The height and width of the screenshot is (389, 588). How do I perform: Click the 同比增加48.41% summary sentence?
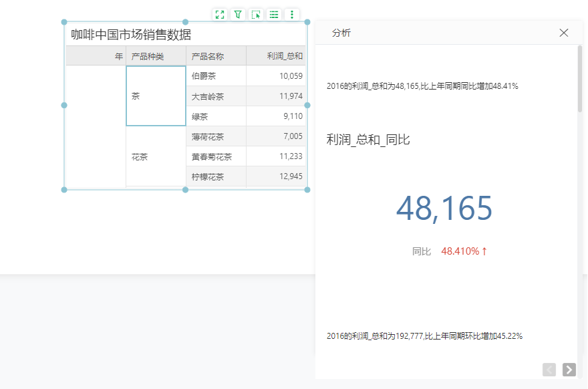tap(422, 86)
